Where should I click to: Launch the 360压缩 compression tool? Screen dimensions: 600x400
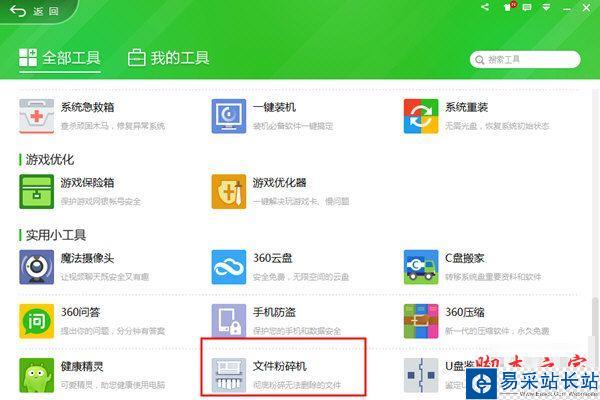(x=421, y=321)
